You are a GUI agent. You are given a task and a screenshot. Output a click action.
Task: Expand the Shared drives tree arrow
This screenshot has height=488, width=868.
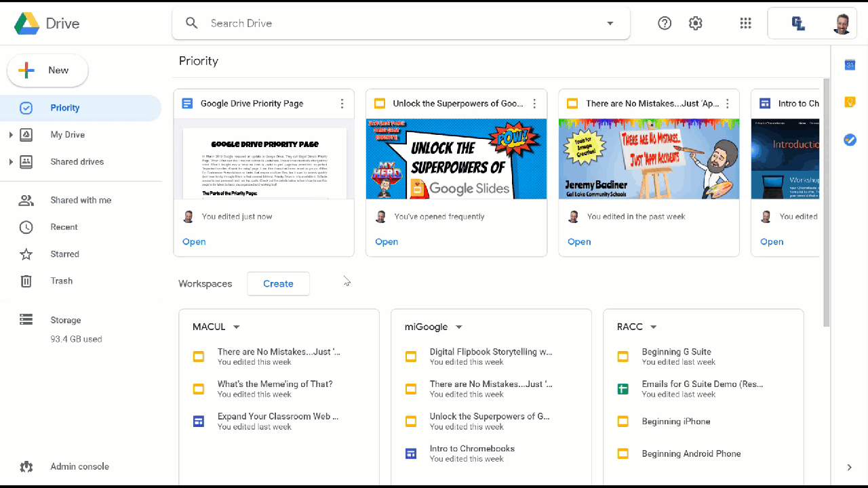[10, 162]
